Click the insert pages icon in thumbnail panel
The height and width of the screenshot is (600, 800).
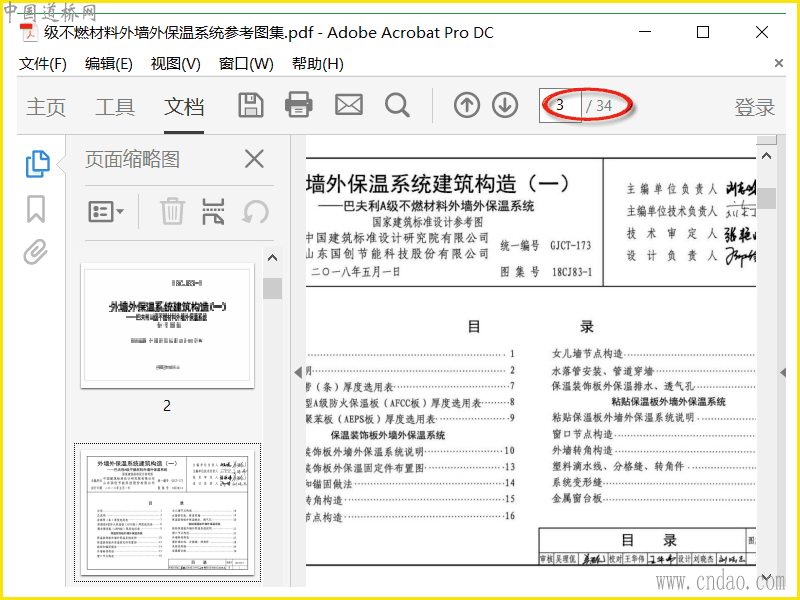click(x=213, y=211)
